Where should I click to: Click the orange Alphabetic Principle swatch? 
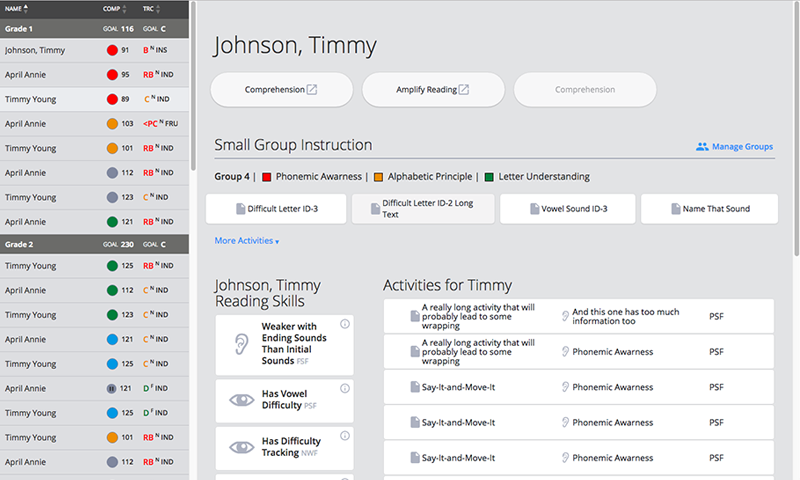(x=378, y=177)
